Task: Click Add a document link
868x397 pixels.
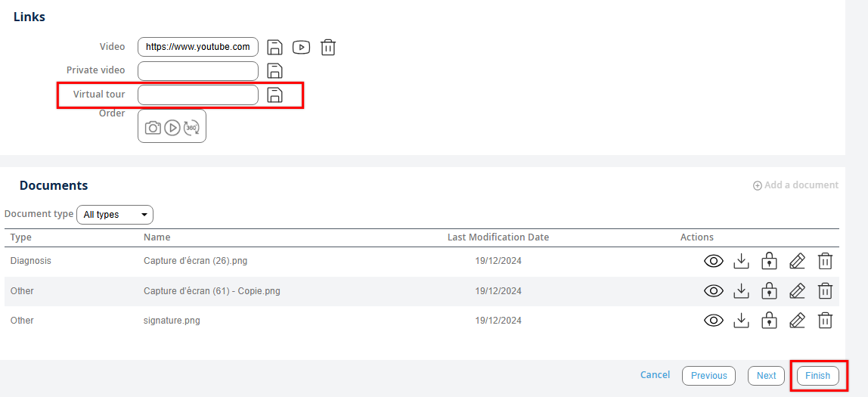Action: (x=795, y=185)
